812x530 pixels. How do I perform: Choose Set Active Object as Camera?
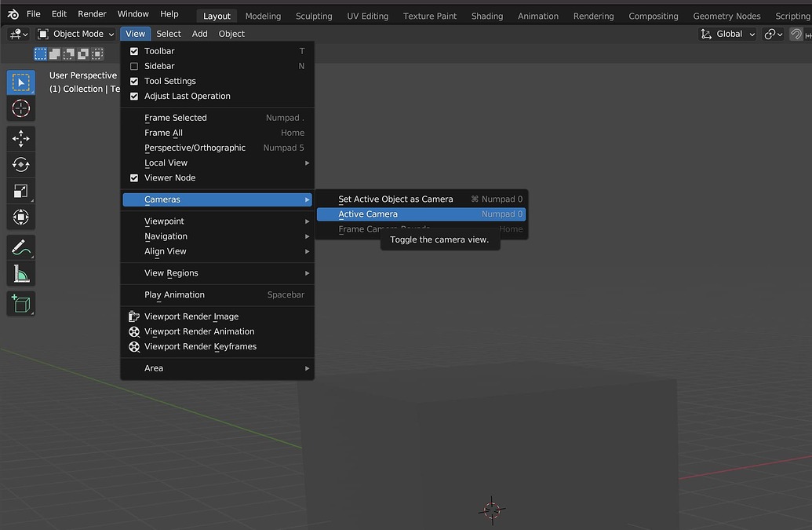click(x=421, y=199)
